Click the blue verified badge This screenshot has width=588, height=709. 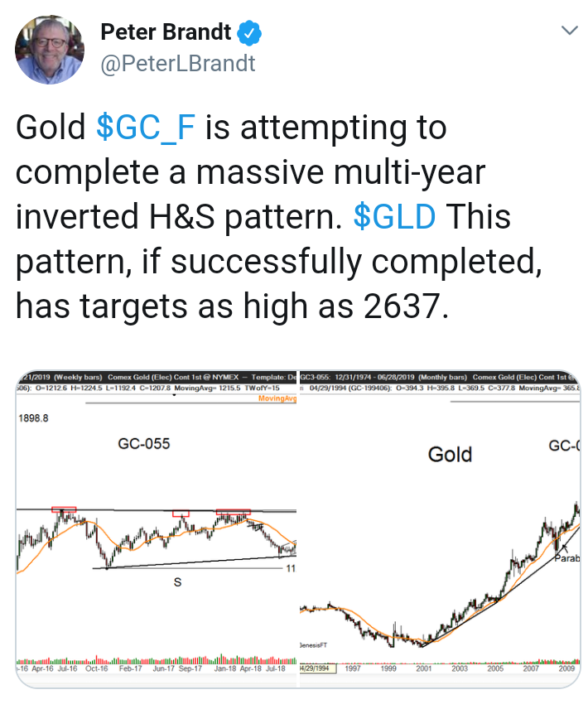(x=249, y=33)
